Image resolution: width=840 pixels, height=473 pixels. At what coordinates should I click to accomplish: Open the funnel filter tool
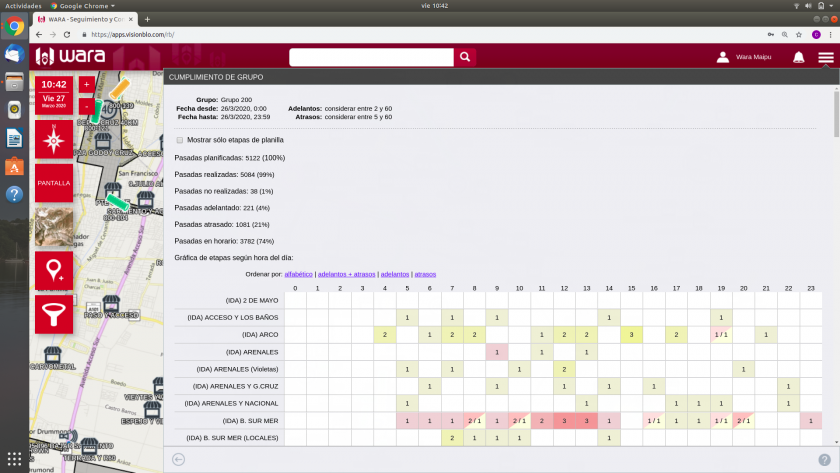[x=53, y=313]
